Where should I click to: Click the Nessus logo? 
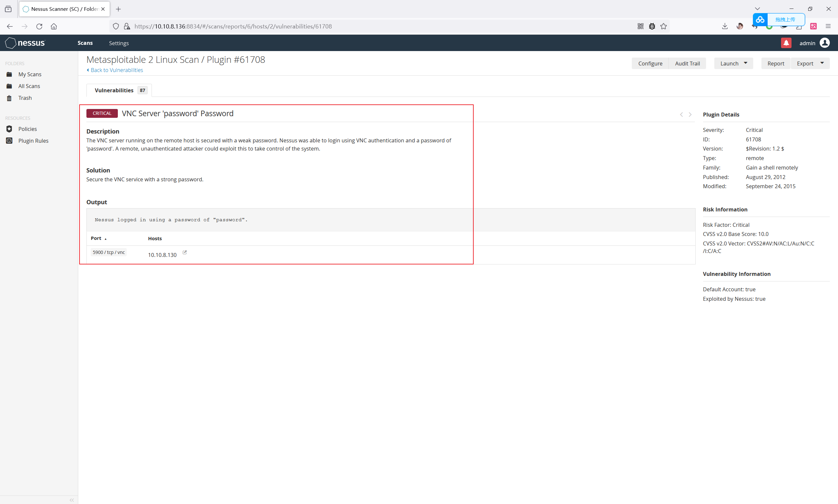[25, 43]
